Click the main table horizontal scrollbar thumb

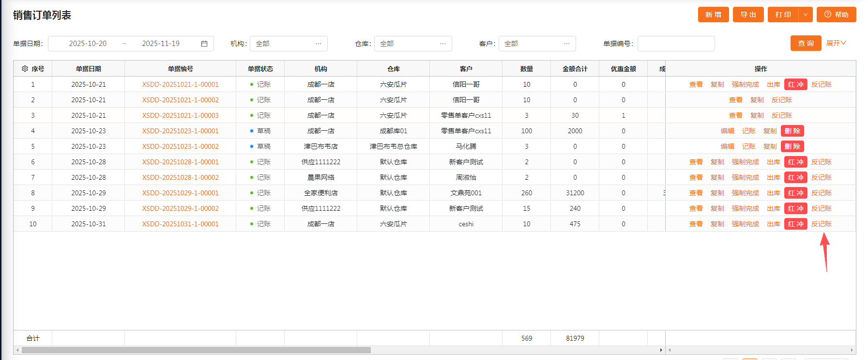[x=196, y=350]
